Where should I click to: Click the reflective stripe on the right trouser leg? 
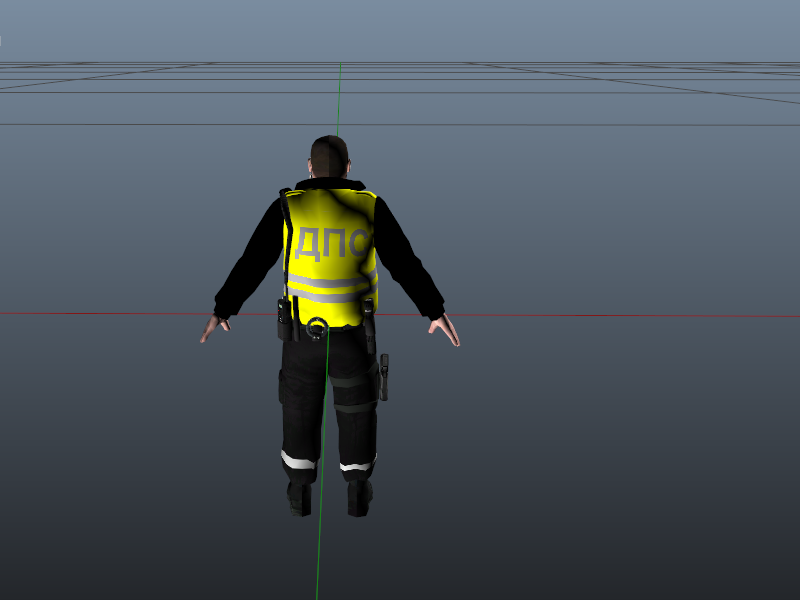[x=357, y=464]
